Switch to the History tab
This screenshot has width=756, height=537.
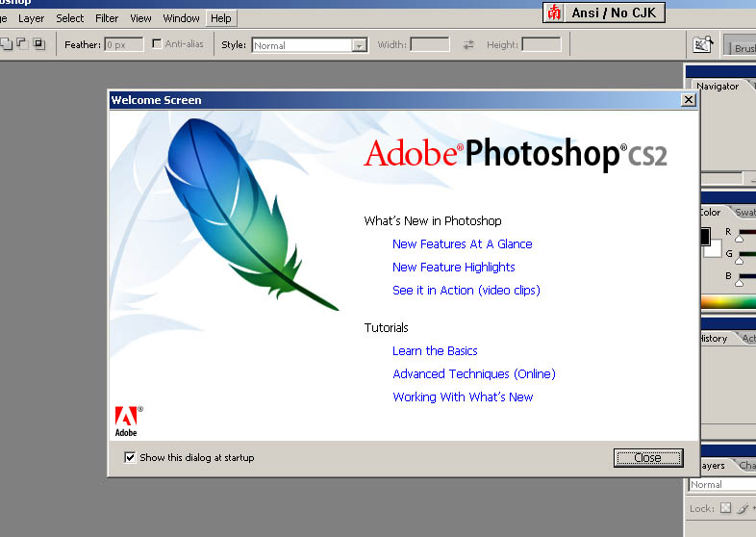tap(714, 338)
